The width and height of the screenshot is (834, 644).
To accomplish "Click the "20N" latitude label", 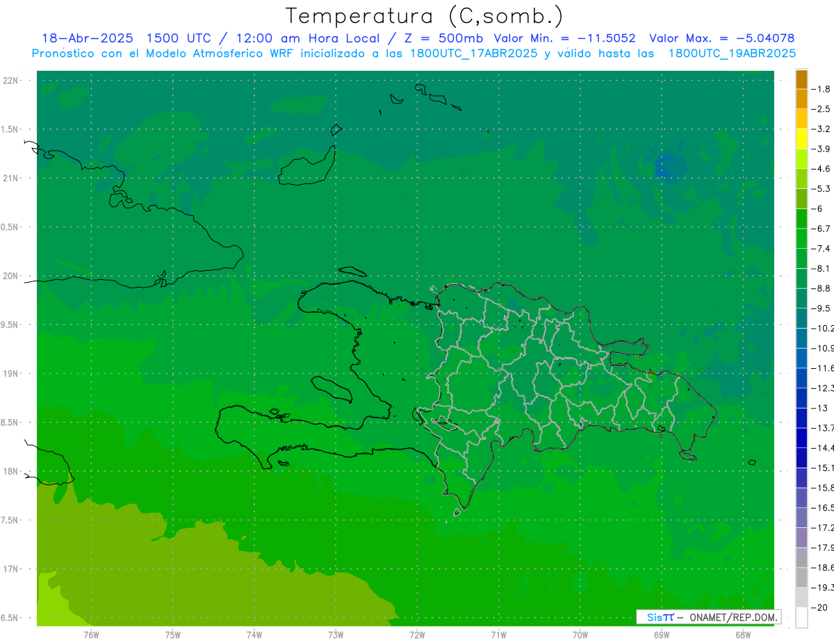I will pyautogui.click(x=10, y=276).
